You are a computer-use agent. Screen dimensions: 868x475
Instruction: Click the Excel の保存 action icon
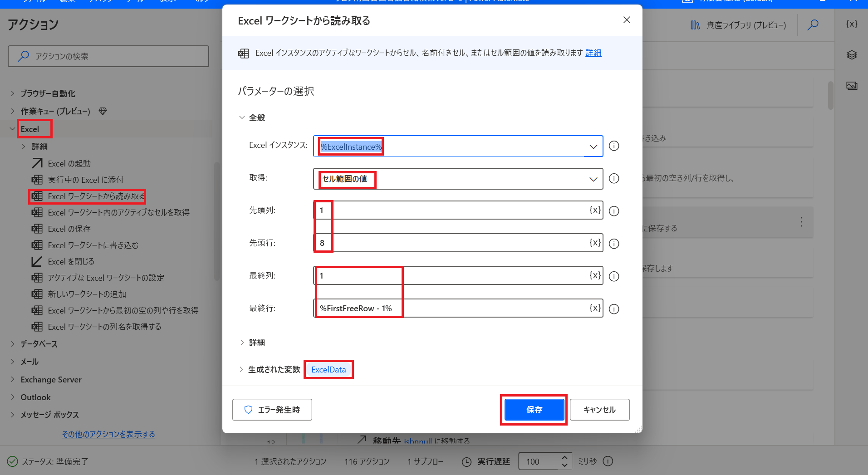tap(37, 229)
